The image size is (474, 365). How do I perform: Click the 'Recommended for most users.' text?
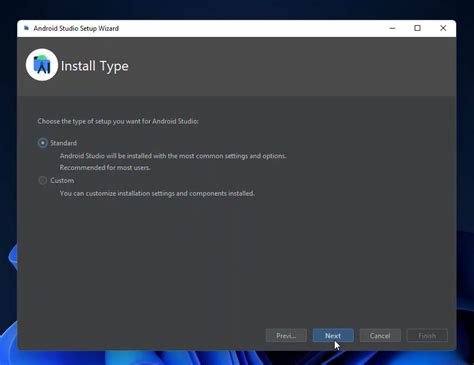(105, 168)
